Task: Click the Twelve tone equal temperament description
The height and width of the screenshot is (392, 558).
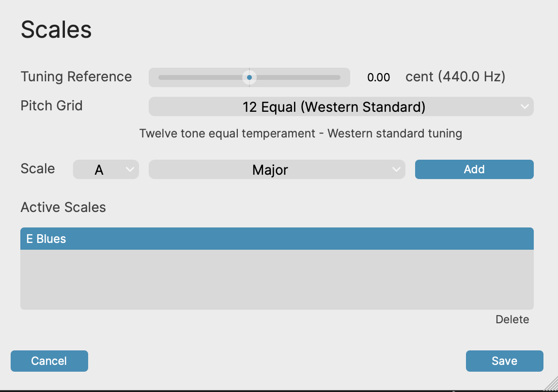Action: click(300, 134)
